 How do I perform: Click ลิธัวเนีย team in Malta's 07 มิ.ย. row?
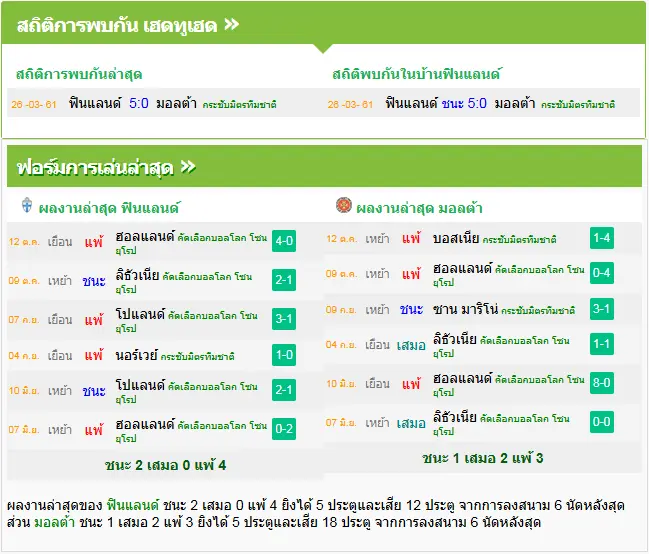(x=455, y=417)
